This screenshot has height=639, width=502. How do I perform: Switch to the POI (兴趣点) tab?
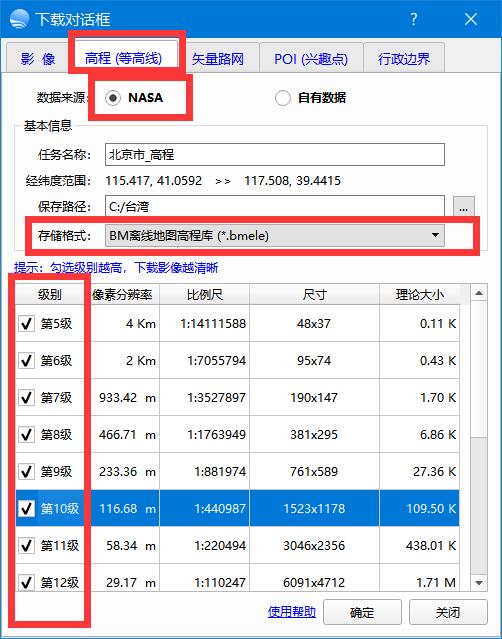pos(311,59)
